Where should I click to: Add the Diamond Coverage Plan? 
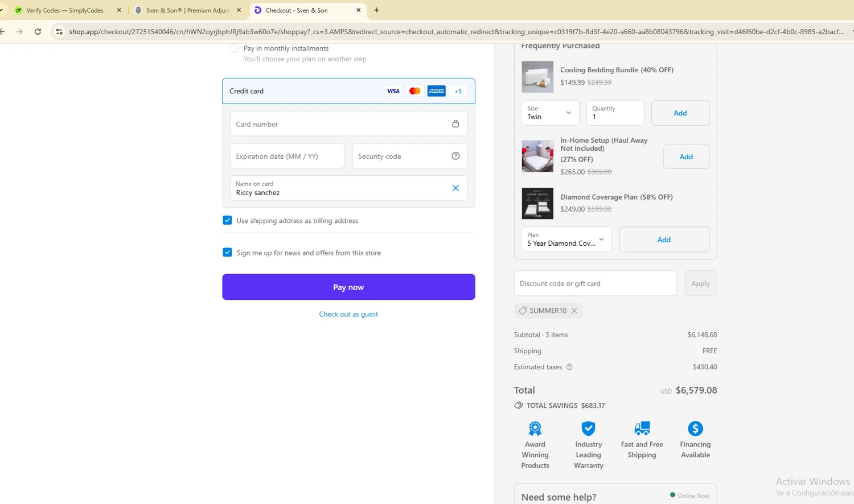click(664, 239)
